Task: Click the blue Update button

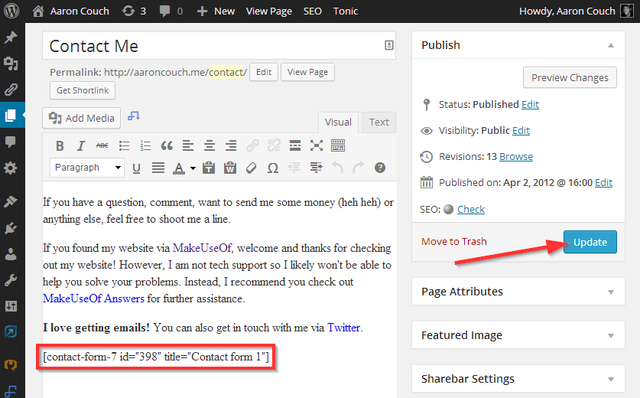Action: (x=590, y=242)
